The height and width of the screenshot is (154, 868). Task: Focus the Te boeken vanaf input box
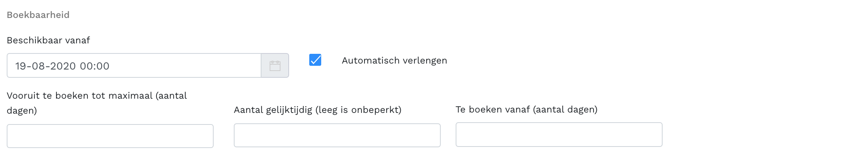click(559, 135)
